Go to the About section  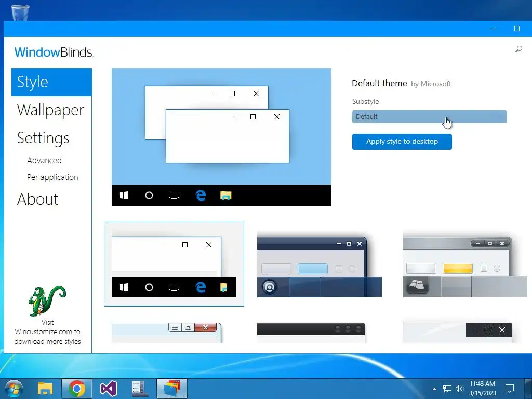click(37, 199)
